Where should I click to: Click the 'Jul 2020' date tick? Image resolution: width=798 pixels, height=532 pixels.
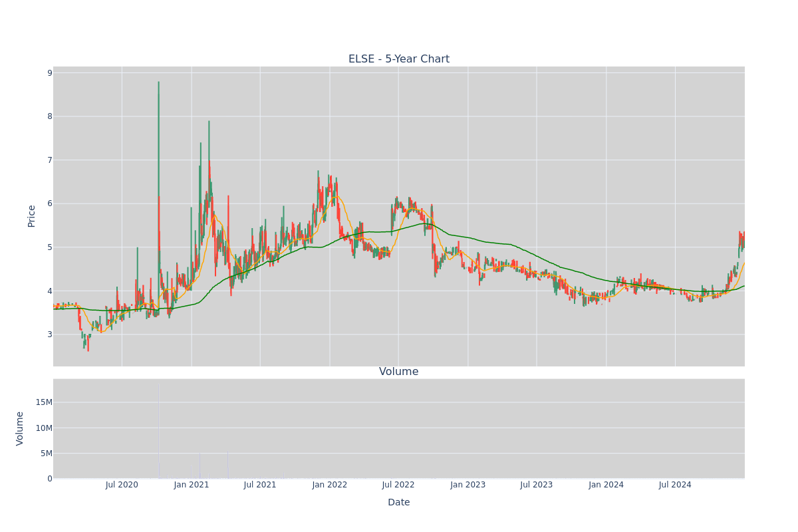pyautogui.click(x=122, y=485)
